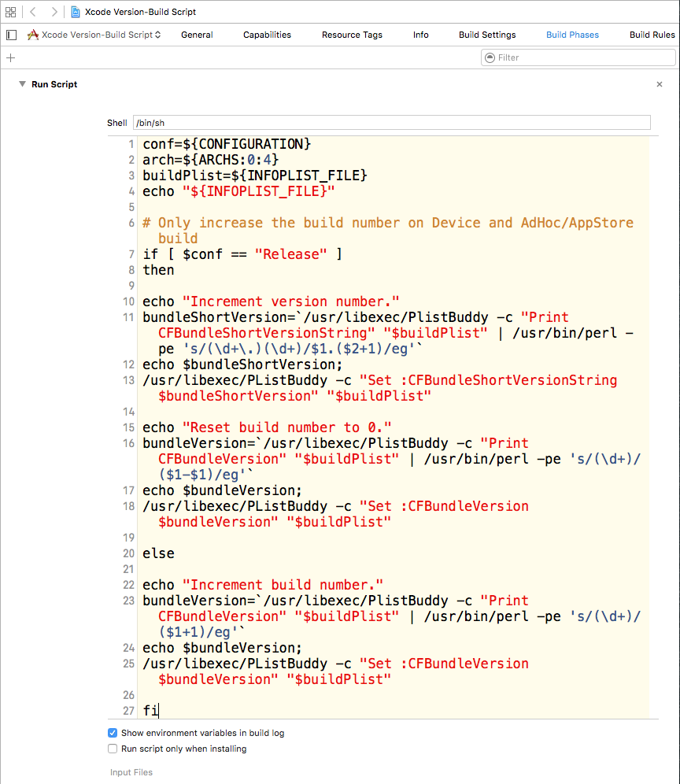Open the Info tab

click(420, 35)
